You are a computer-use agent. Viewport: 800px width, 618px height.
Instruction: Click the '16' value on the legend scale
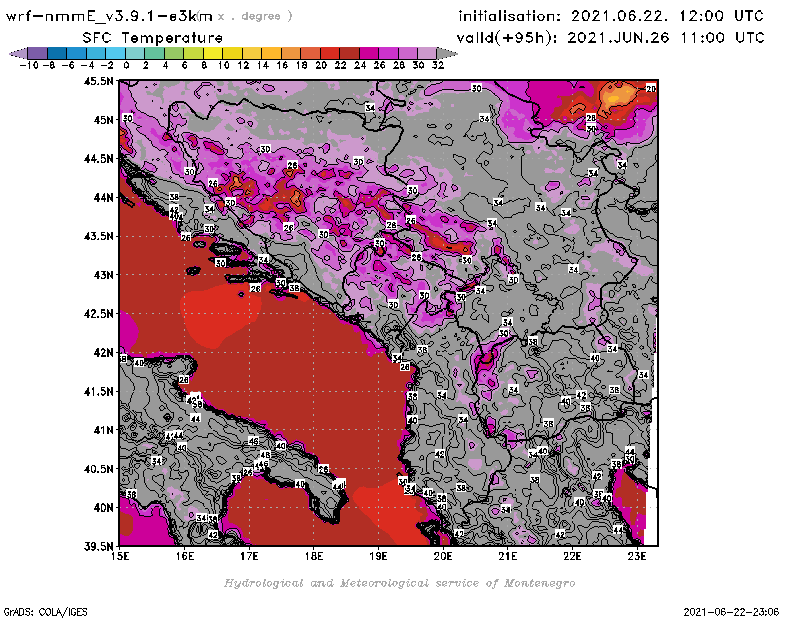282,65
